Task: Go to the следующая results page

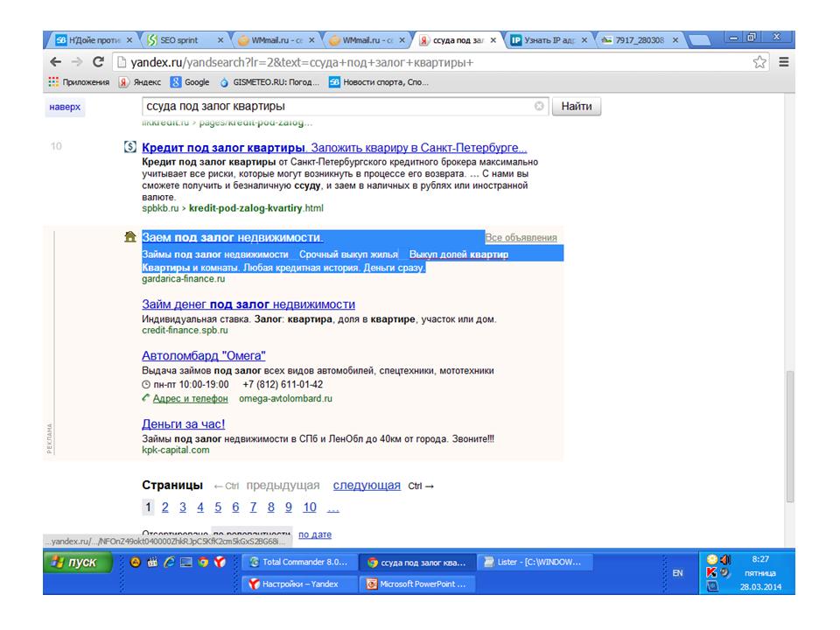Action: point(367,486)
